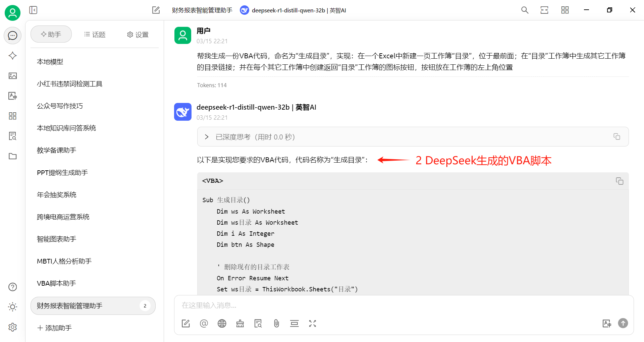Switch to the 设置 tab
644x342 pixels.
(x=138, y=35)
